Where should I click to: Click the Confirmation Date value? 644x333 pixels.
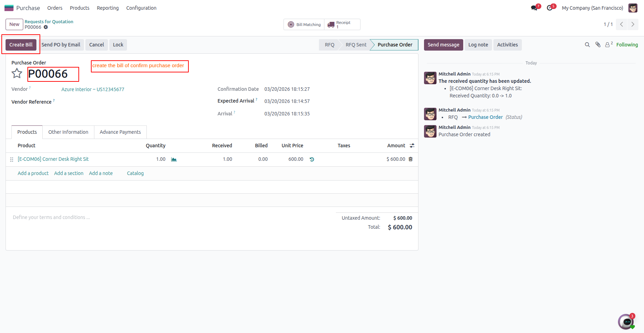point(287,89)
